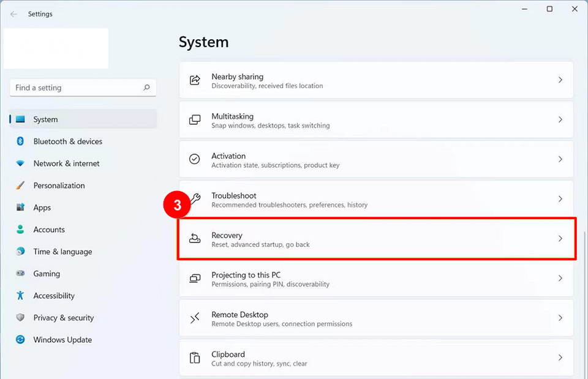Screen dimensions: 588x379
Task: Expand the Troubleshoot row chevron
Action: click(x=560, y=199)
